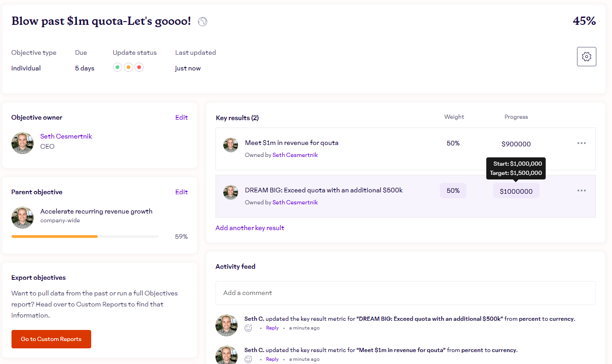Click the globe visibility icon beside title
Image resolution: width=612 pixels, height=364 pixels.
click(x=203, y=22)
